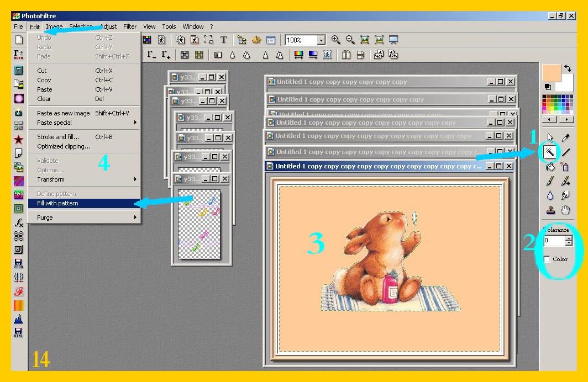This screenshot has width=588, height=382.
Task: Select the Magic Wand tool
Action: [x=550, y=151]
